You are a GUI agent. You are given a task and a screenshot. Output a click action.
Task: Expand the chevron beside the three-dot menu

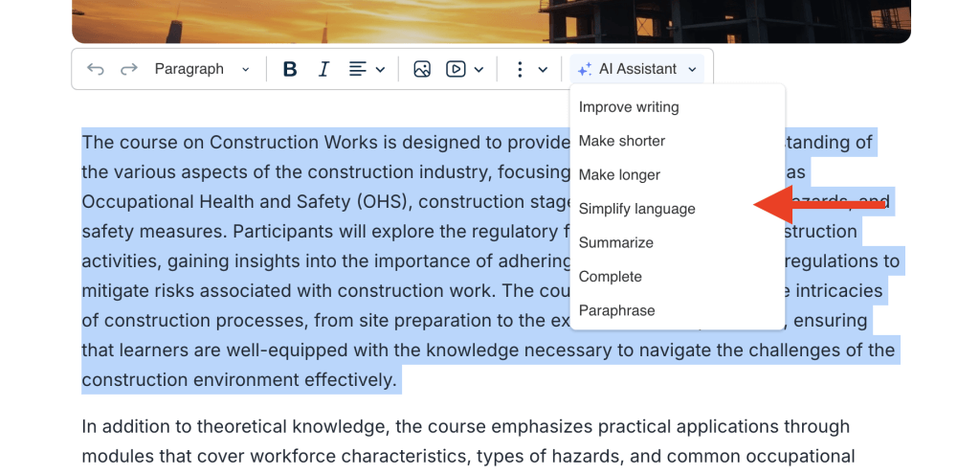(543, 69)
